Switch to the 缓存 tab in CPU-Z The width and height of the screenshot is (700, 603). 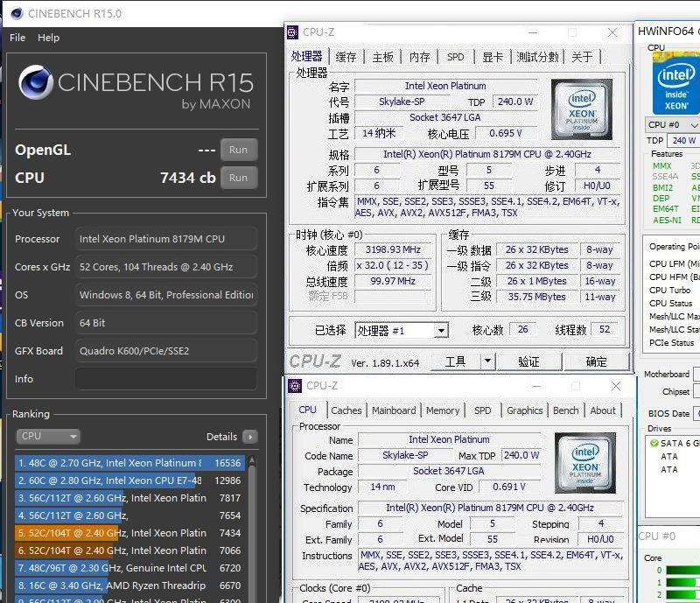click(346, 57)
